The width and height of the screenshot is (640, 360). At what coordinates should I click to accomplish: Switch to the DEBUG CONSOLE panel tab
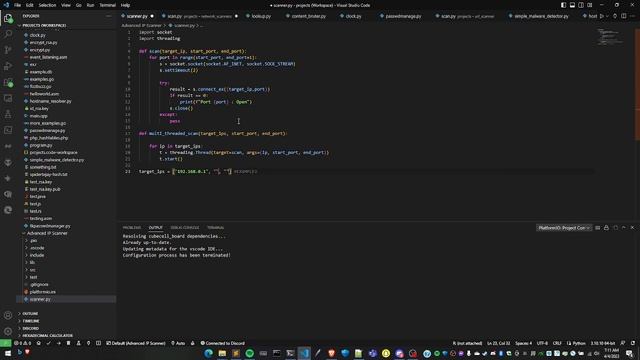[184, 228]
